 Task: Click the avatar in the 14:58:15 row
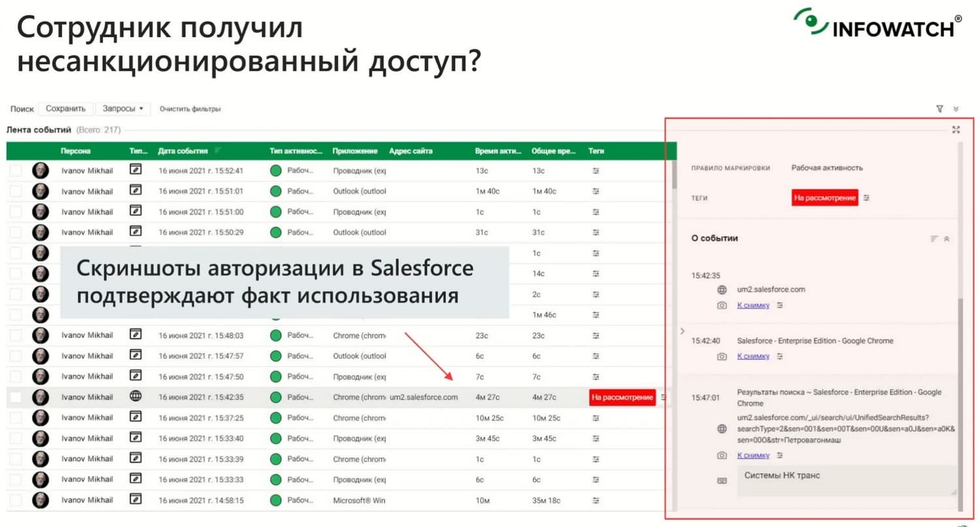(41, 500)
